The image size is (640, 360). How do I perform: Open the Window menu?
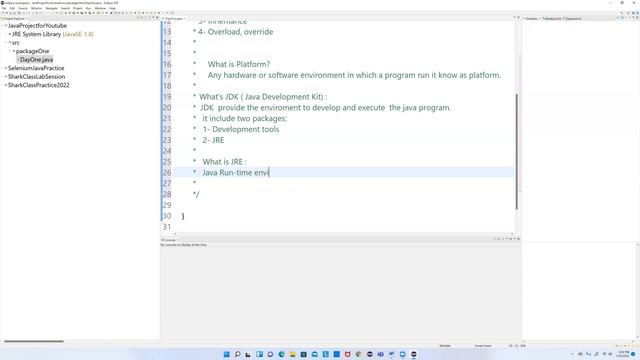tap(100, 8)
